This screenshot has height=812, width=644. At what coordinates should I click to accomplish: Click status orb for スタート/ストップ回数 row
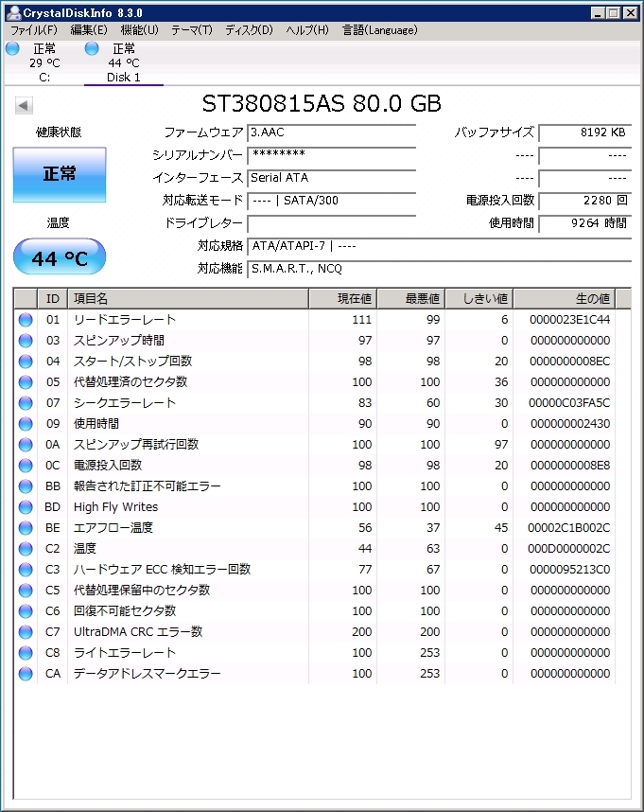pyautogui.click(x=26, y=362)
